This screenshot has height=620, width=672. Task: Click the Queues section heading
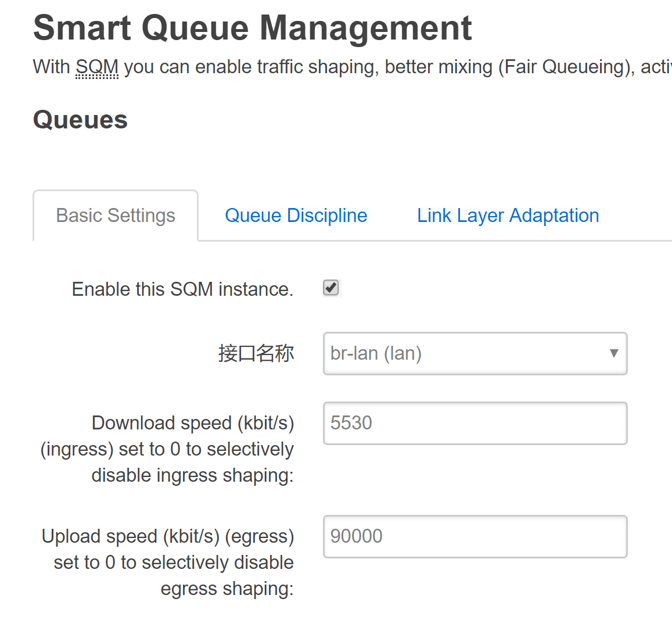coord(80,120)
